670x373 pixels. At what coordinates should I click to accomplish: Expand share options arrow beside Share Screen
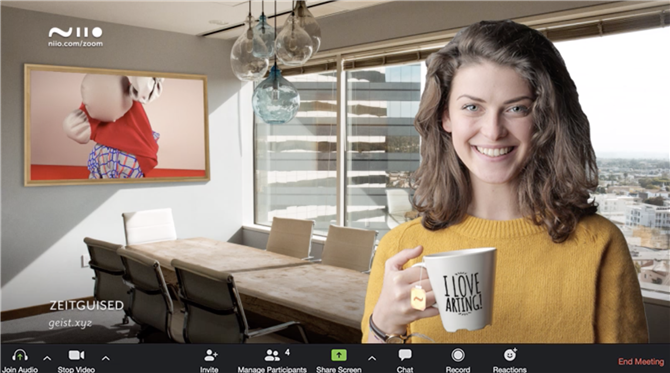click(x=372, y=358)
